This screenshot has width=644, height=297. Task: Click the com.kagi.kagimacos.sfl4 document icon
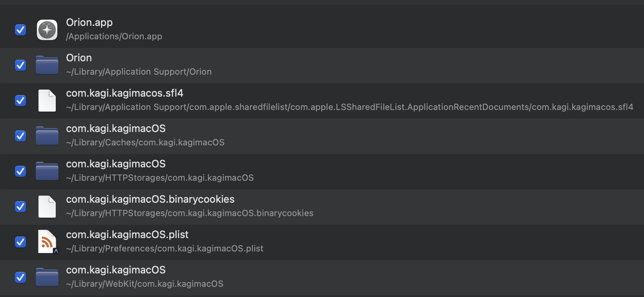click(47, 101)
